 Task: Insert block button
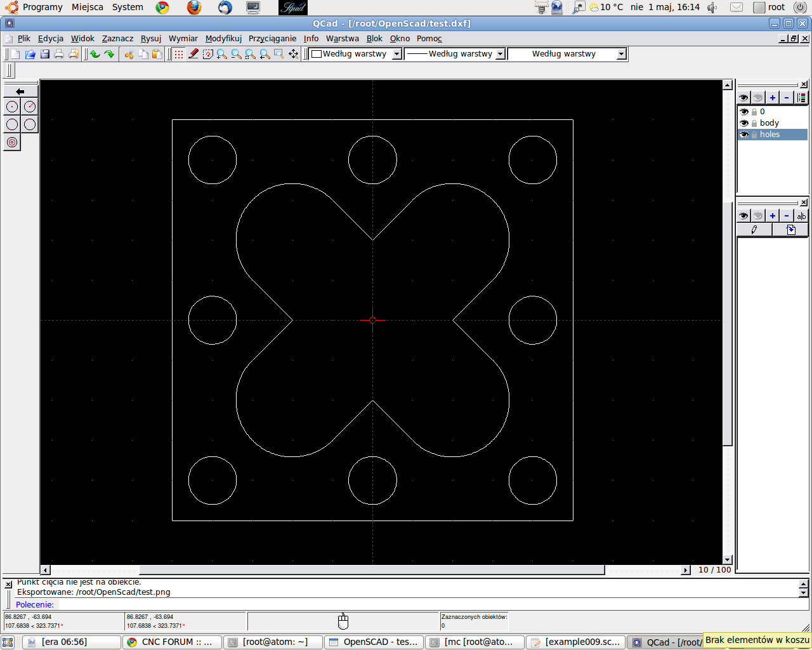coord(790,230)
